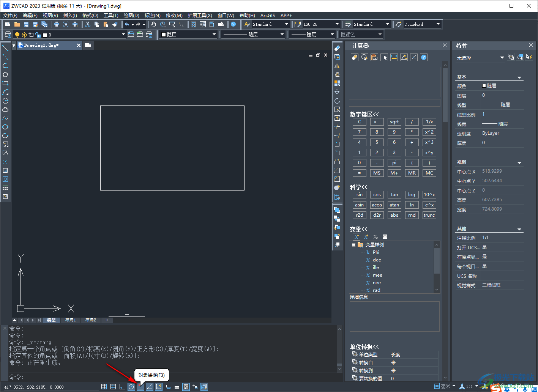The width and height of the screenshot is (538, 392).
Task: Collapse the 数字键区 keypad section
Action: point(364,114)
